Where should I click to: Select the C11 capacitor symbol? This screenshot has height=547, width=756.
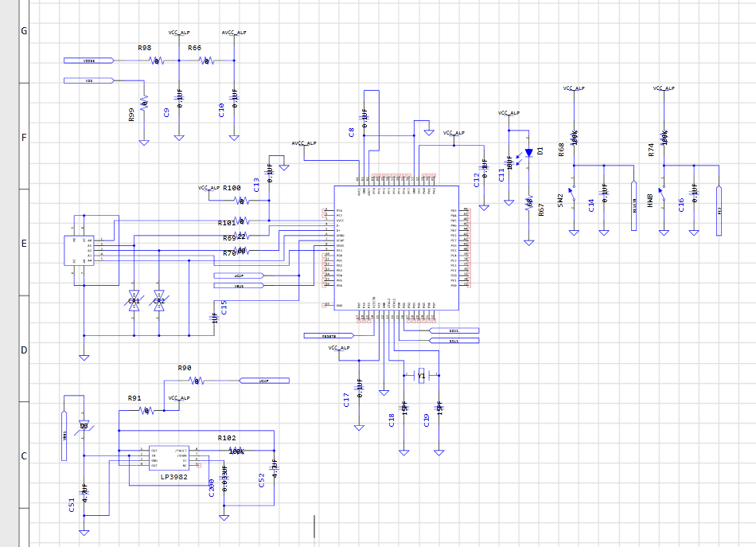pyautogui.click(x=509, y=162)
